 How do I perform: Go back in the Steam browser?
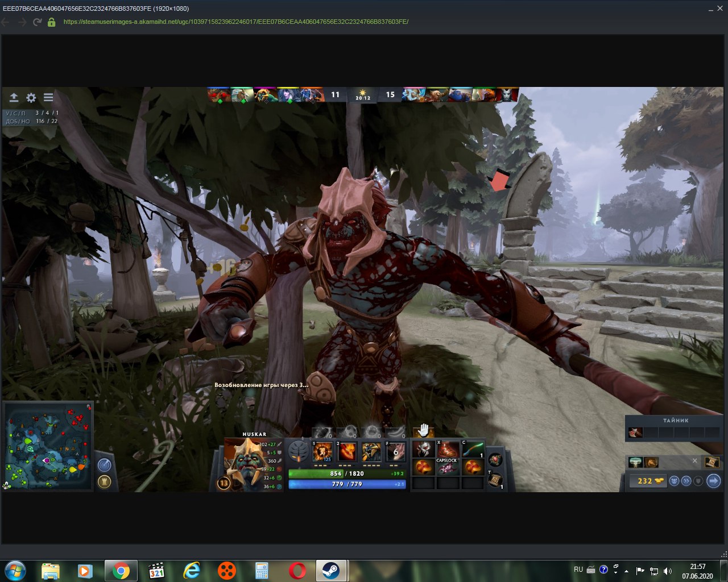pos(6,22)
